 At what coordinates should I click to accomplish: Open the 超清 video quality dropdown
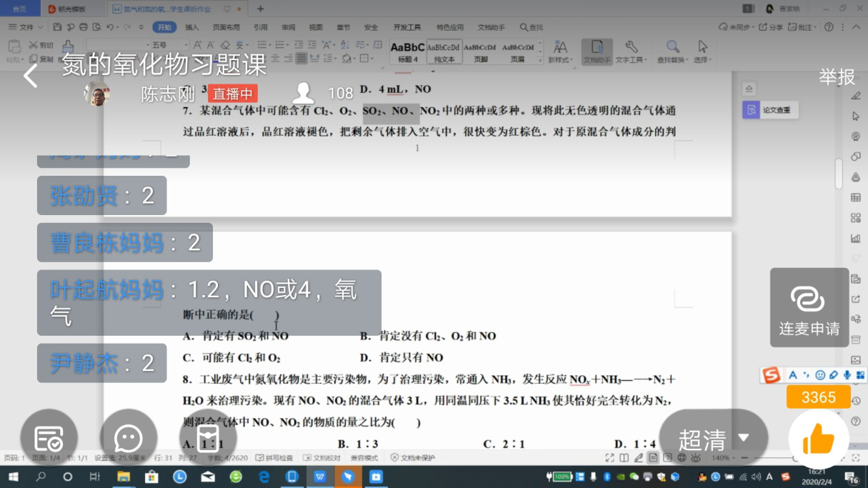click(x=713, y=439)
